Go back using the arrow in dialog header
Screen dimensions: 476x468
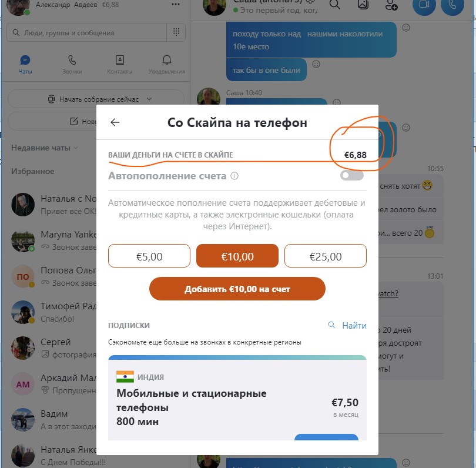pos(115,122)
